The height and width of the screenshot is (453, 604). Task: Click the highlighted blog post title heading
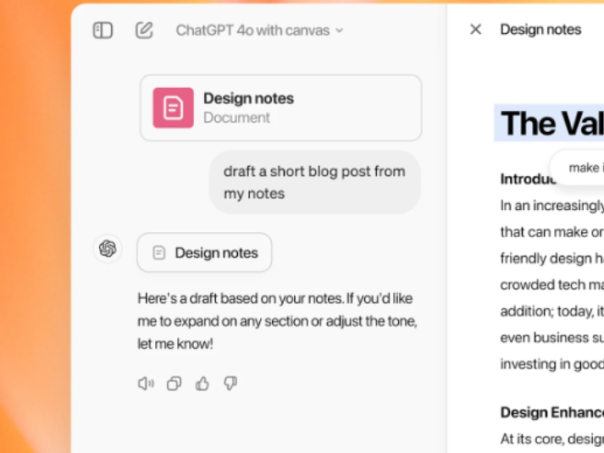pyautogui.click(x=550, y=123)
